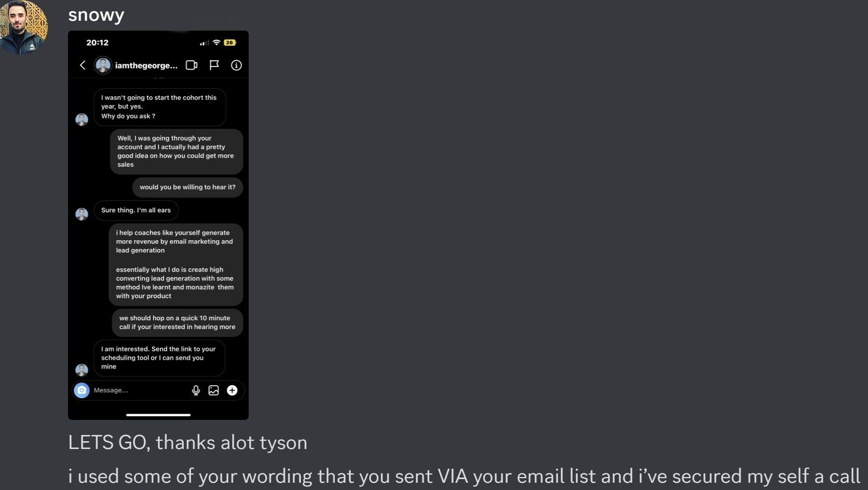Select the 'Sure thing. I'm all ears' bubble

[x=136, y=210]
